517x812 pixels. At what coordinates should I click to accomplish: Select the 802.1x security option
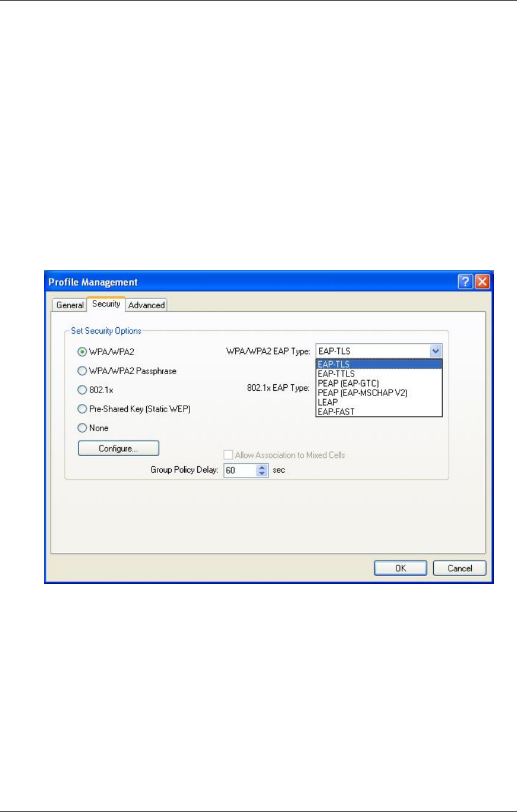point(83,390)
